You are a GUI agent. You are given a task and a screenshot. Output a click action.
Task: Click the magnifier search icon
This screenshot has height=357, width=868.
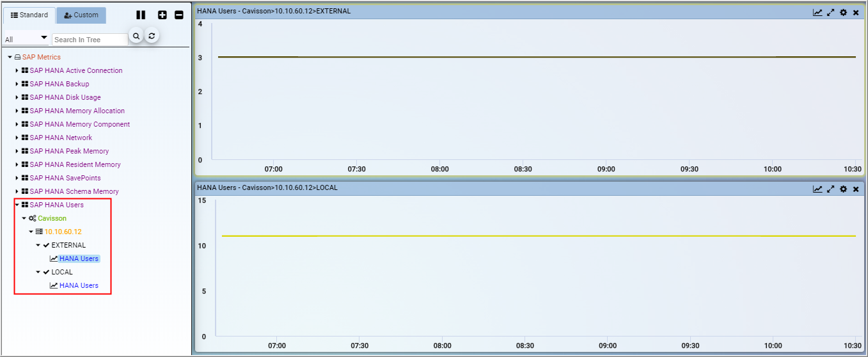[136, 36]
